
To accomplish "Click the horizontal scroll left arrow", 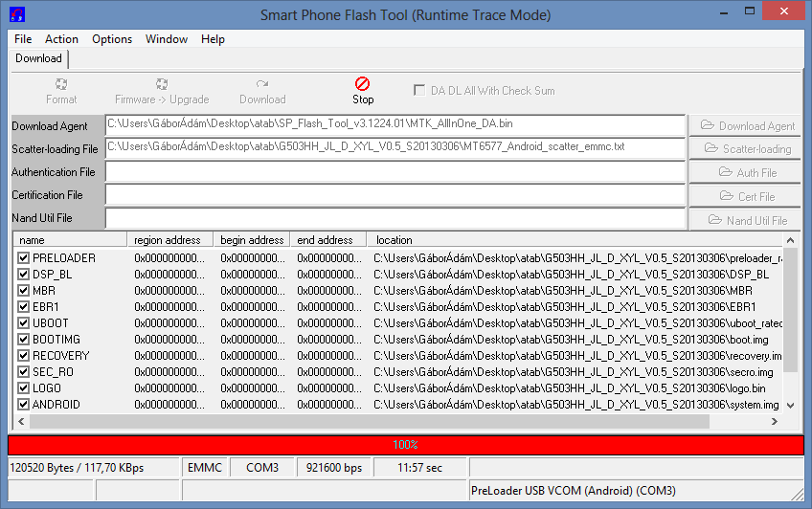I will click(21, 421).
